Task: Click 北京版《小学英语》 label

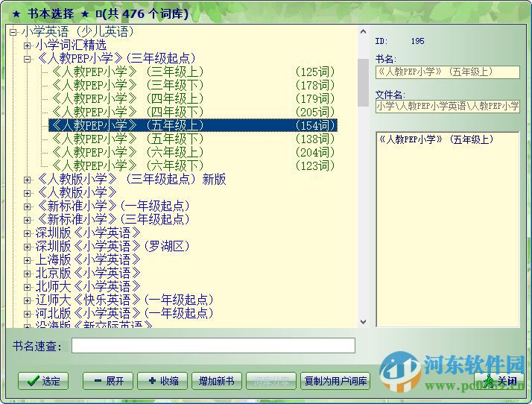Action: click(x=88, y=274)
